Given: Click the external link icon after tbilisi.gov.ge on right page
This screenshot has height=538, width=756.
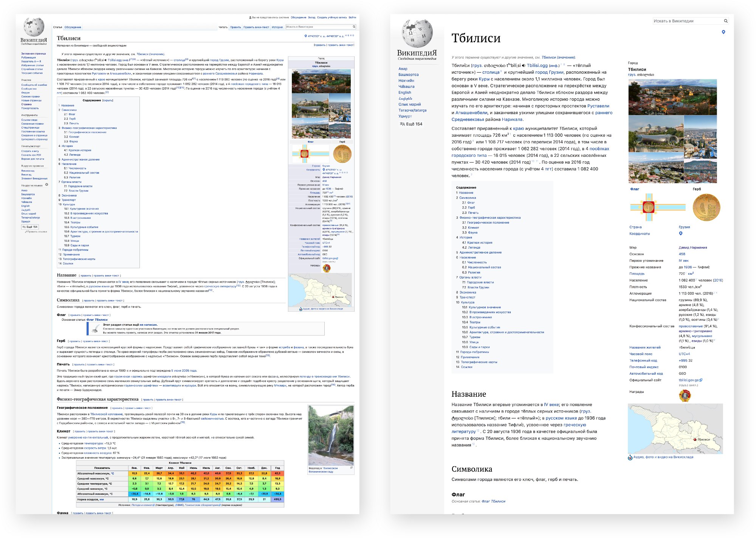Looking at the screenshot, I should tap(701, 380).
